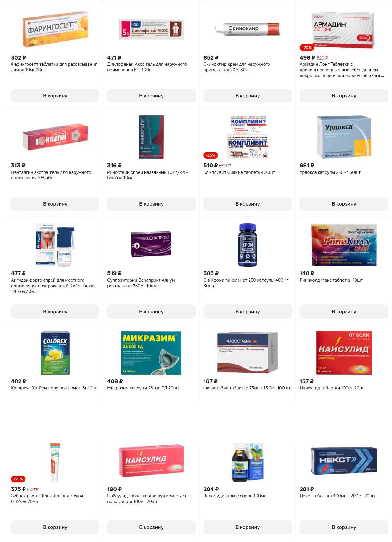Viewport: 392px width, 542px height.
Task: Add Диклофенак-Акос gel to cart
Action: 151,96
